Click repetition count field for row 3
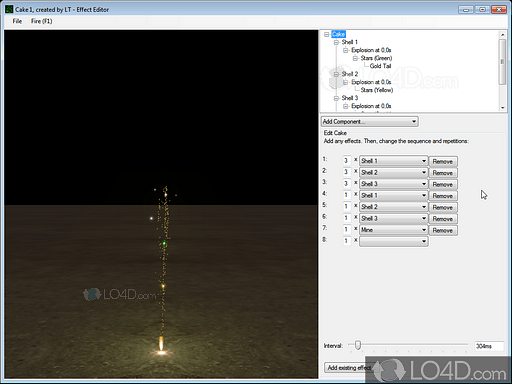The image size is (512, 384). [x=347, y=184]
